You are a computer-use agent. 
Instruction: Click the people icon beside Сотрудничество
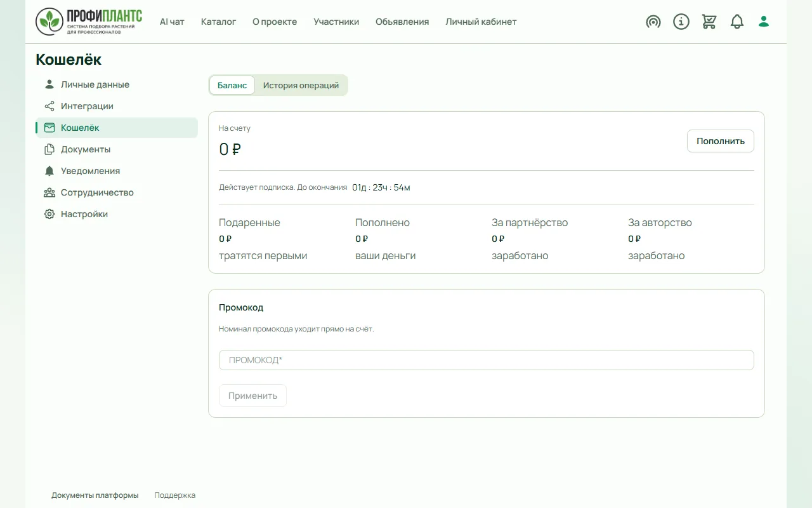49,192
